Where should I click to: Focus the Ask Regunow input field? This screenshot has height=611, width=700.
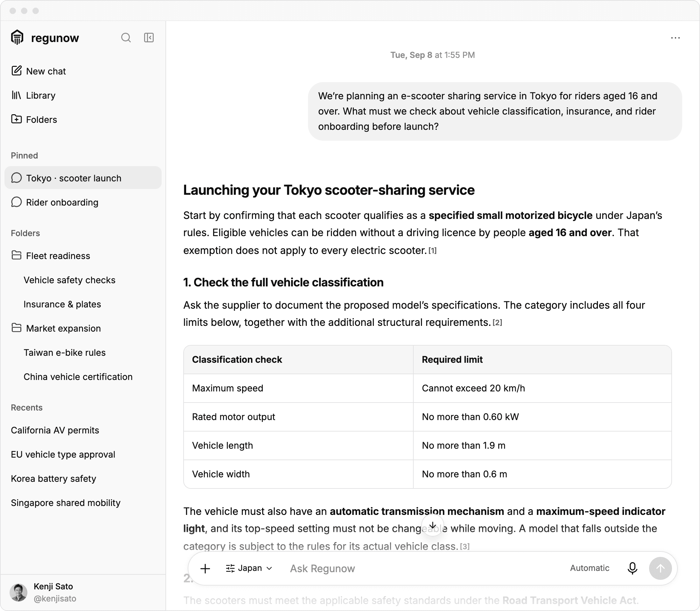pos(424,568)
